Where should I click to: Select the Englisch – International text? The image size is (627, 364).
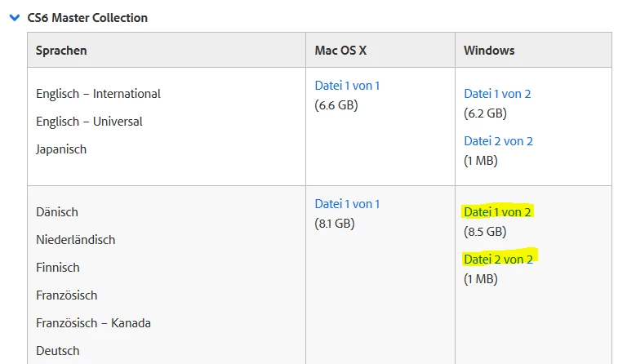98,94
